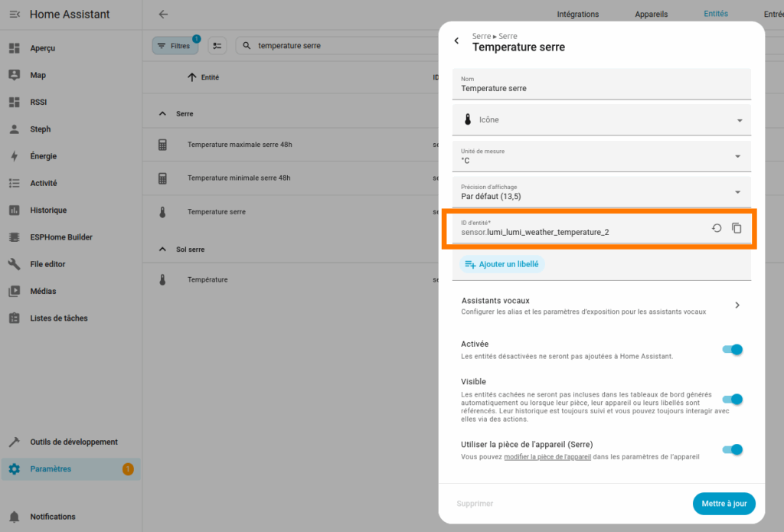Click the back arrow in dialog header
784x532 pixels.
[x=457, y=41]
